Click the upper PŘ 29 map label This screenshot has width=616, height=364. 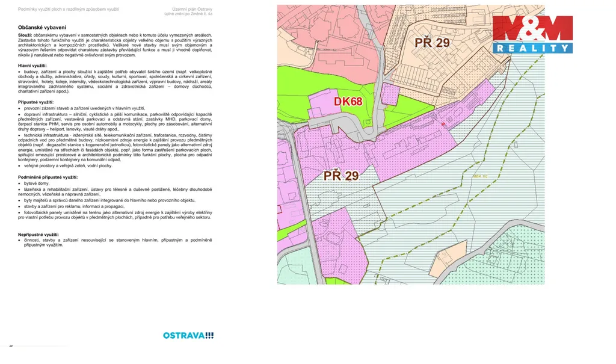(432, 42)
